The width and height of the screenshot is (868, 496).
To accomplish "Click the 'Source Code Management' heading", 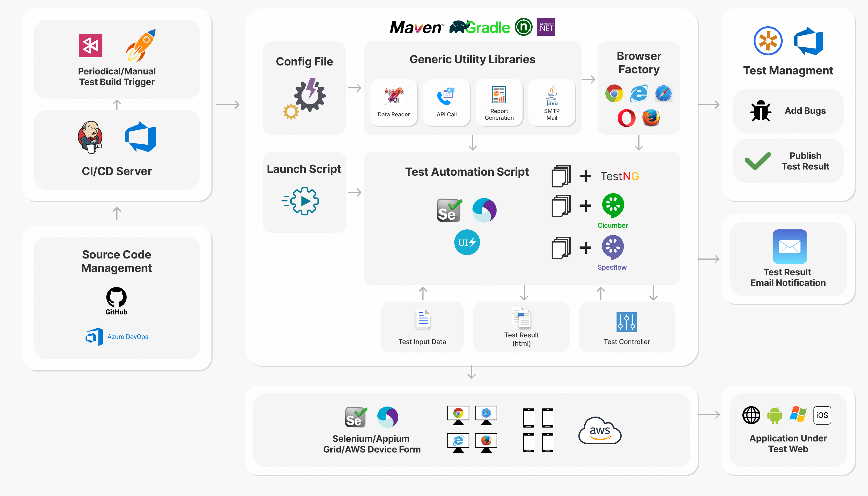I will pos(116,261).
